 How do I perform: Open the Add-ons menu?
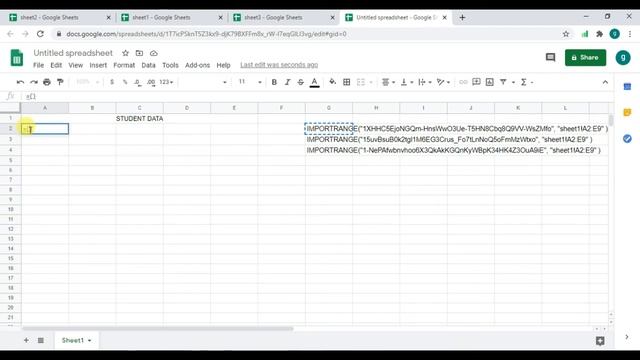198,65
